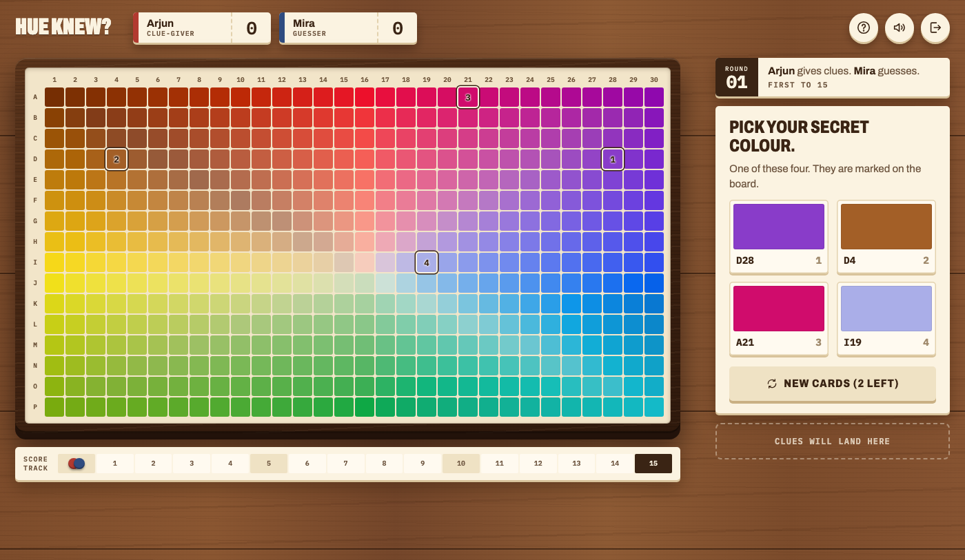
Task: Choose the lavender I19 colour card
Action: coord(886,318)
